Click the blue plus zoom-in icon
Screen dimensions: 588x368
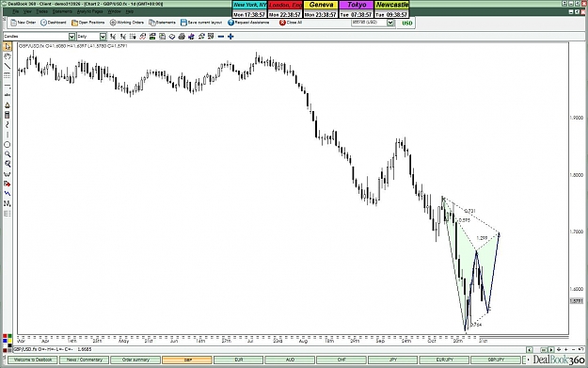[x=230, y=37]
